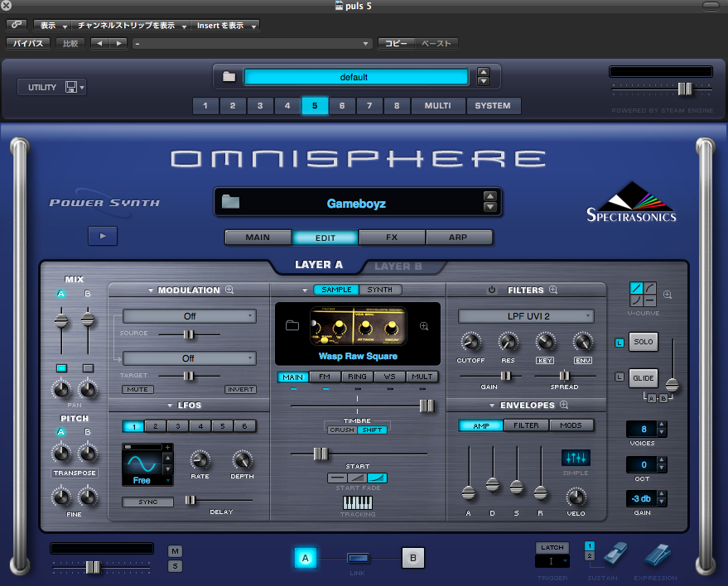Go to next preset with right arrow
Screen dimensions: 728x586
tap(118, 44)
